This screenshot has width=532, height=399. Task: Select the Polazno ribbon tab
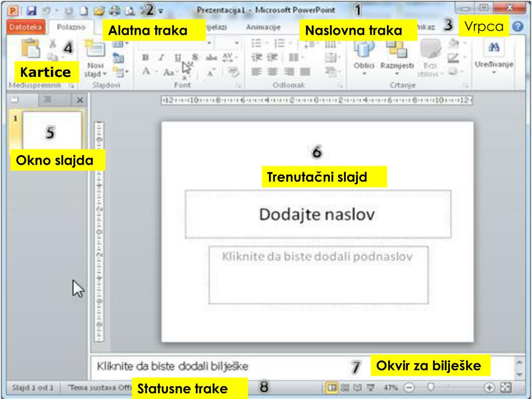[x=71, y=27]
